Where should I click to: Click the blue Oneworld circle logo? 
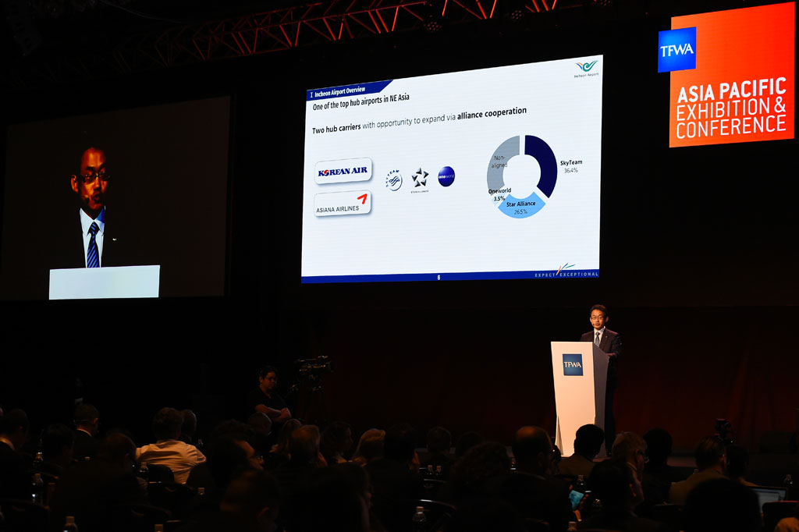pos(446,176)
